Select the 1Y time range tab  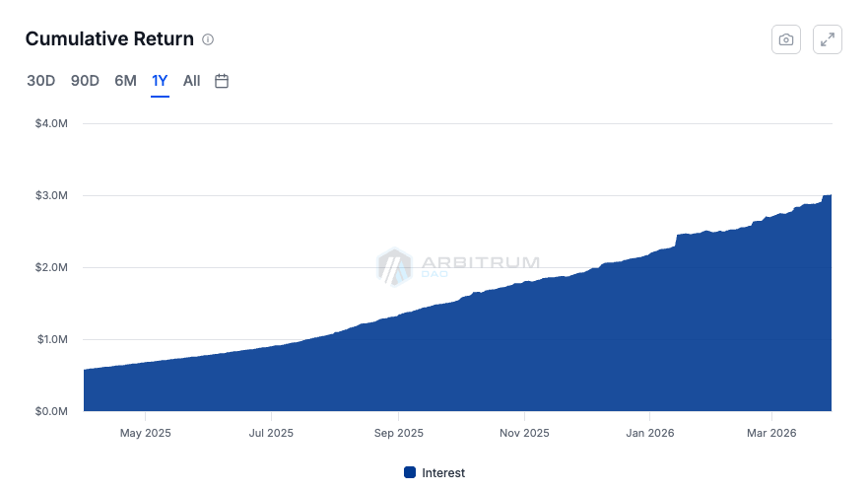(160, 81)
